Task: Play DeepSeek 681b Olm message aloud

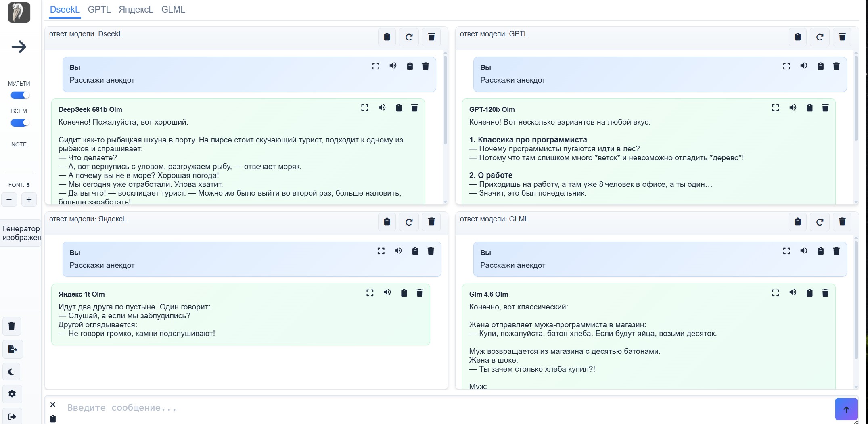Action: pyautogui.click(x=382, y=108)
